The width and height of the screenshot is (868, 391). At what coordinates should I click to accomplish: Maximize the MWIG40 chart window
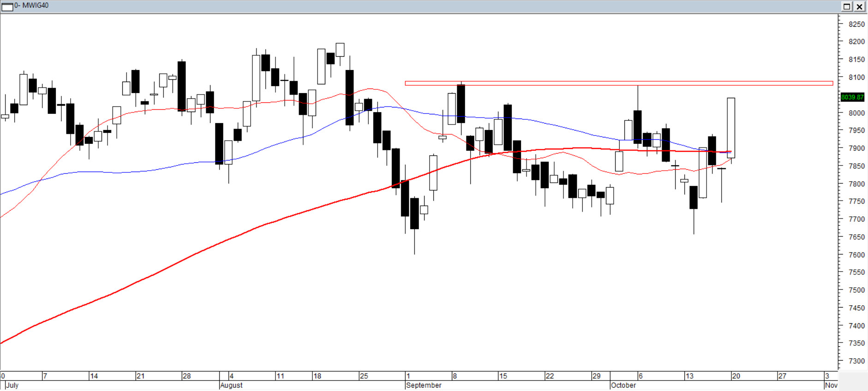847,6
